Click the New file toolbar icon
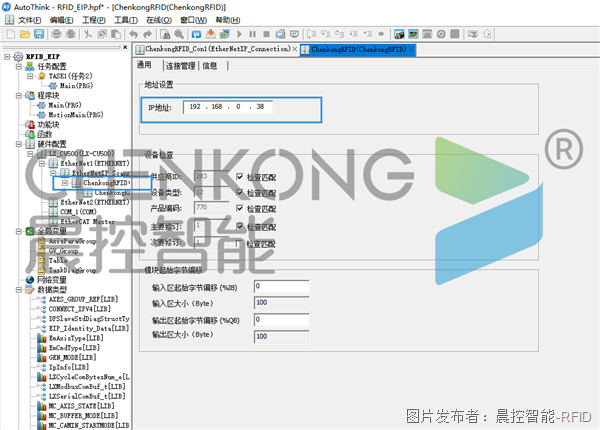 [11, 34]
